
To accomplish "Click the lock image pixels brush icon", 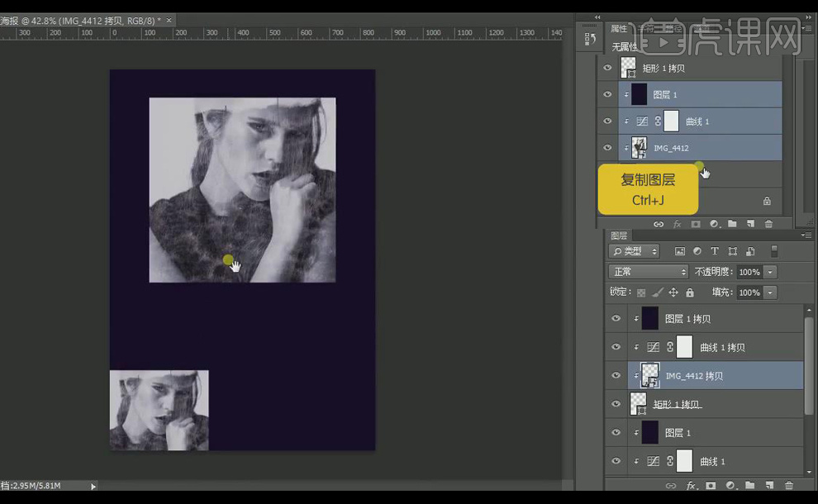I will click(658, 292).
